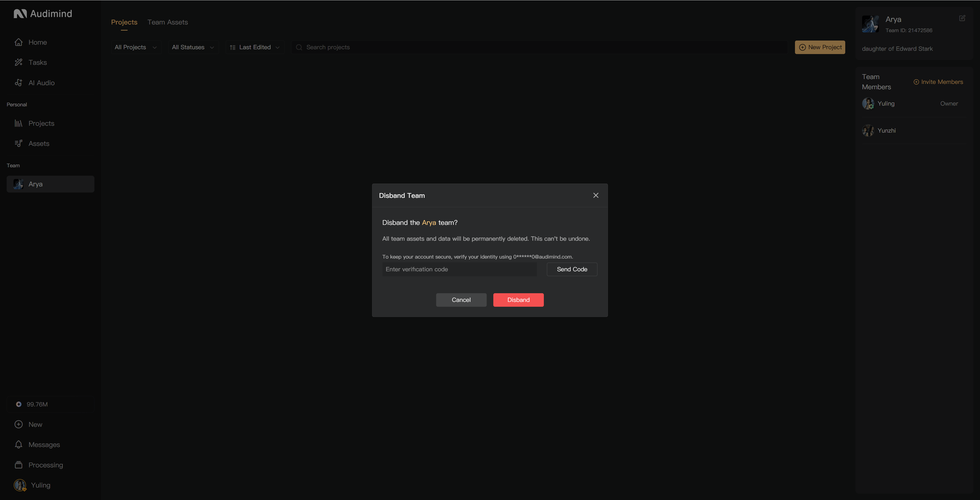980x500 pixels.
Task: Open Tasks using the wand icon
Action: pos(19,62)
